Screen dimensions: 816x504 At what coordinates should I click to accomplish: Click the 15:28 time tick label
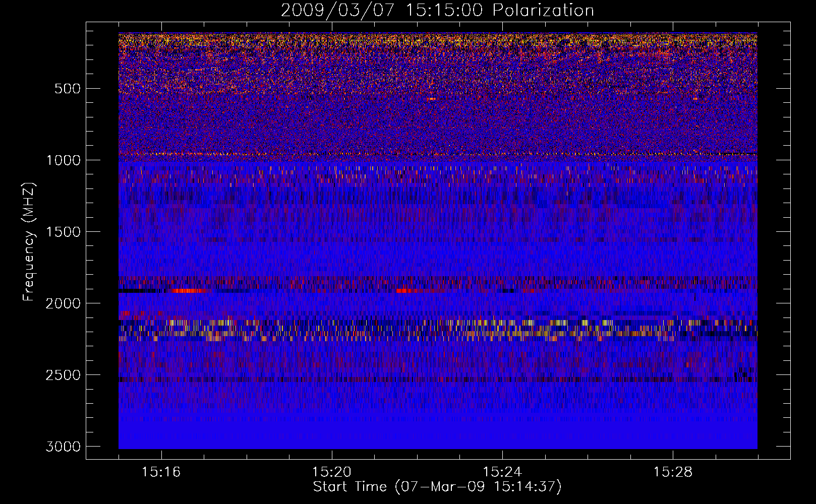coord(673,472)
